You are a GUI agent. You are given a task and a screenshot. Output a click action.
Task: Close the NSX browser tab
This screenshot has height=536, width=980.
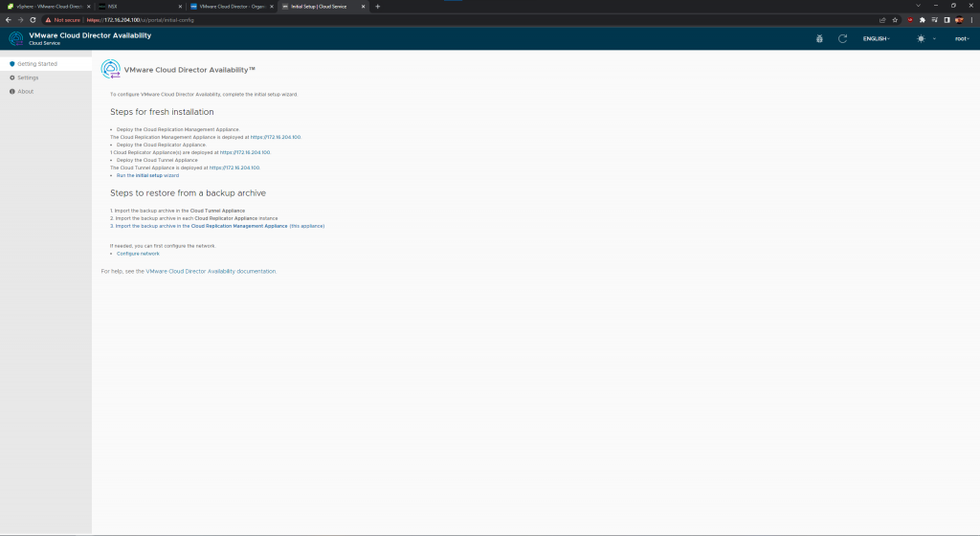[180, 7]
